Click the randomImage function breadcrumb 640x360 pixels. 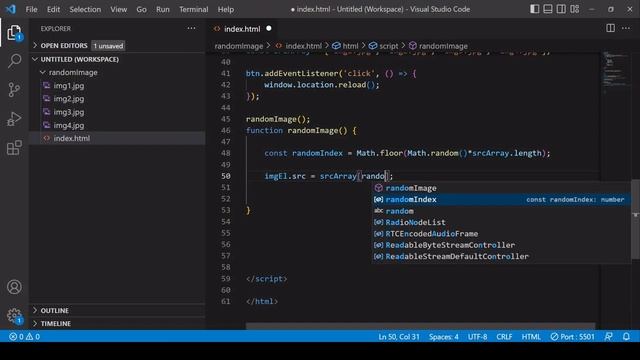click(438, 46)
